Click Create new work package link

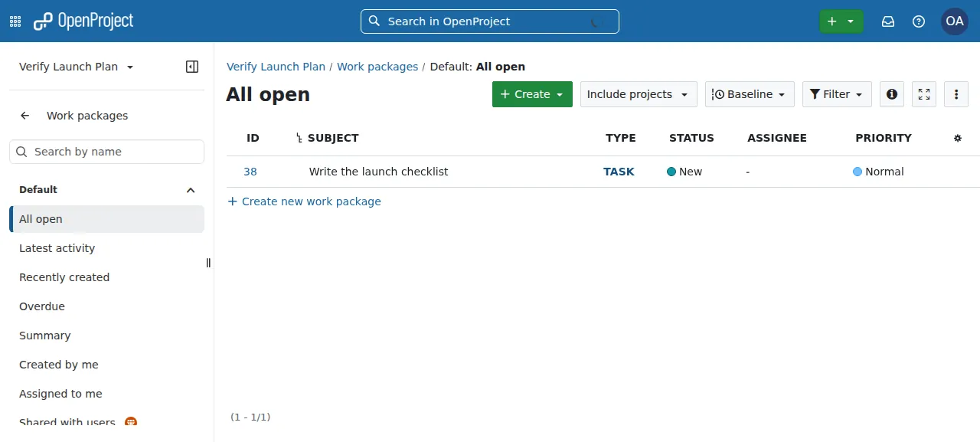304,201
